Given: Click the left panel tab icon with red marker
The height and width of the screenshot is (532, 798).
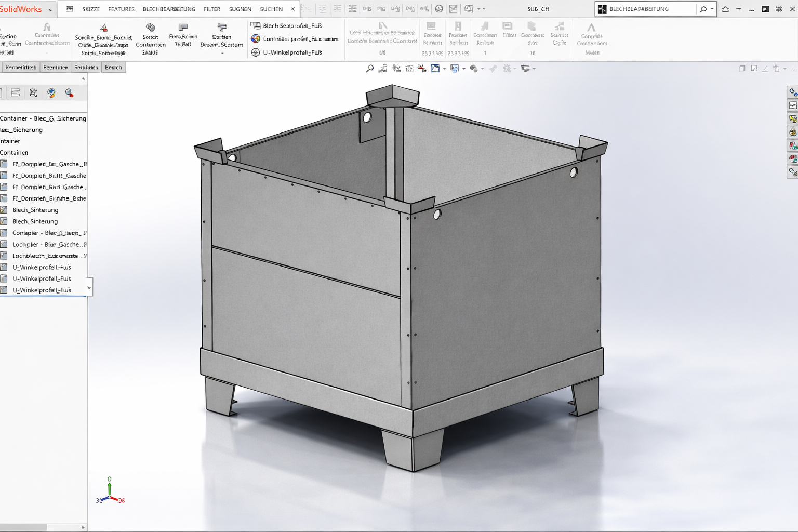Looking at the screenshot, I should (69, 92).
